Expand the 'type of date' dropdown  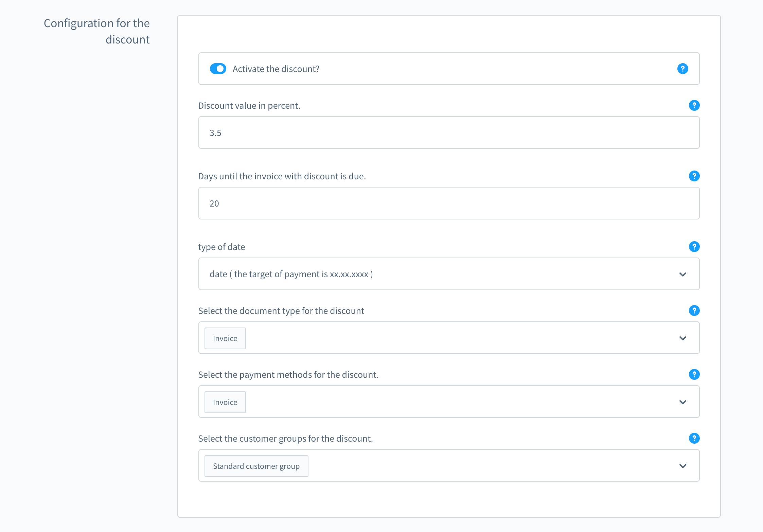683,273
